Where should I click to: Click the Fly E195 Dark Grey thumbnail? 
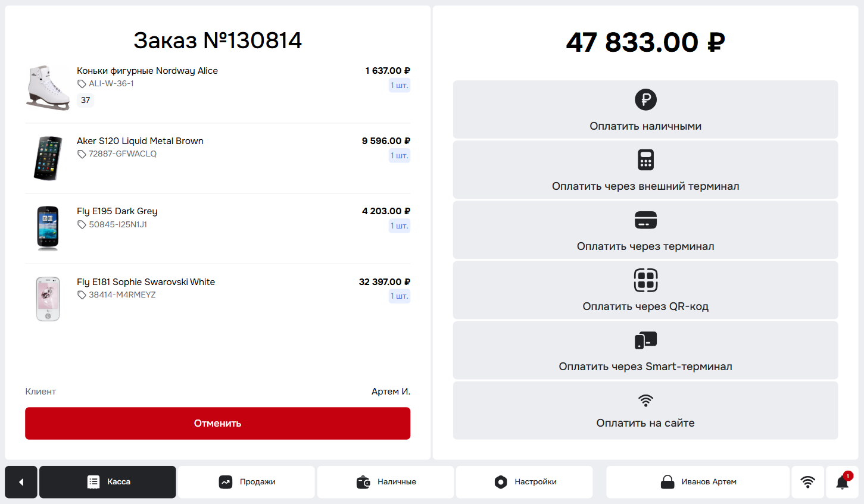(x=48, y=228)
